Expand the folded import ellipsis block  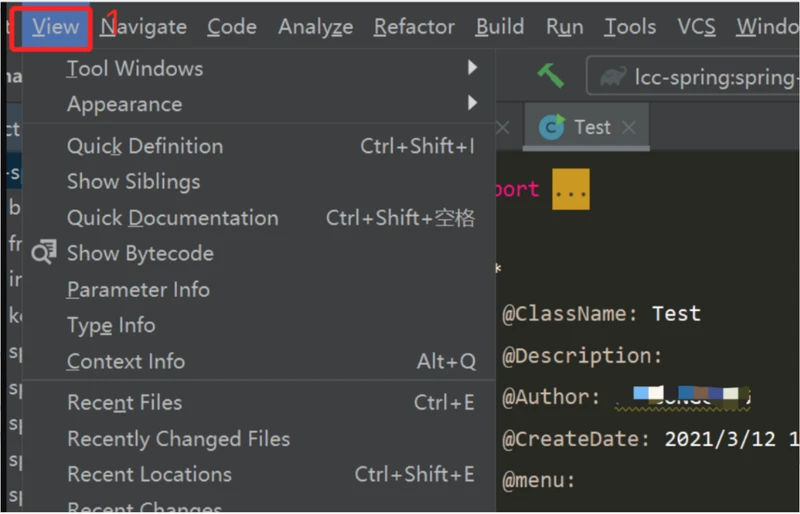point(570,189)
